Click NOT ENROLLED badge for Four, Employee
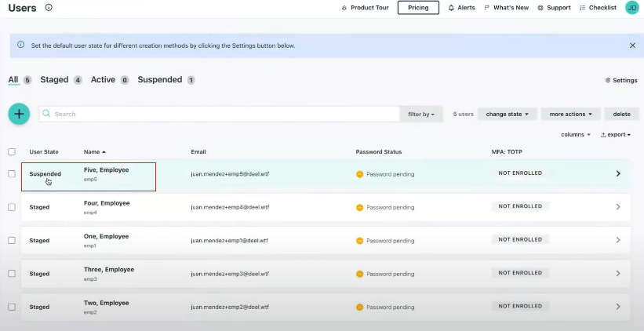644x331 pixels. click(520, 206)
